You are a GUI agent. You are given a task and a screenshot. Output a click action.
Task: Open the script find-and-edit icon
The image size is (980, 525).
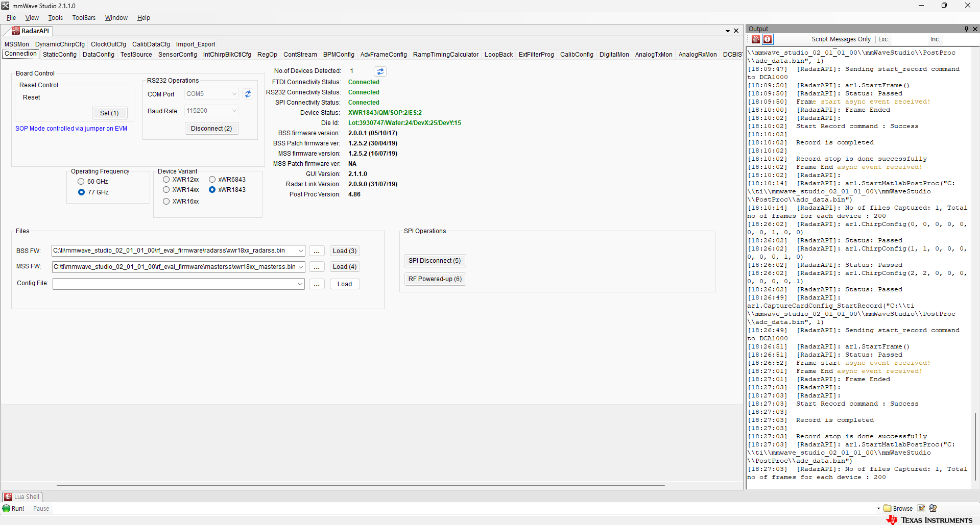tap(934, 508)
